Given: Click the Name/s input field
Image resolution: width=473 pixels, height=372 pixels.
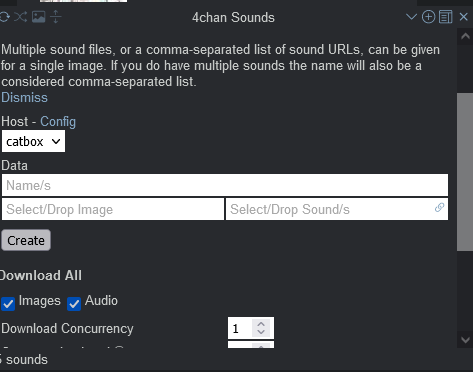Looking at the screenshot, I should pyautogui.click(x=225, y=185).
